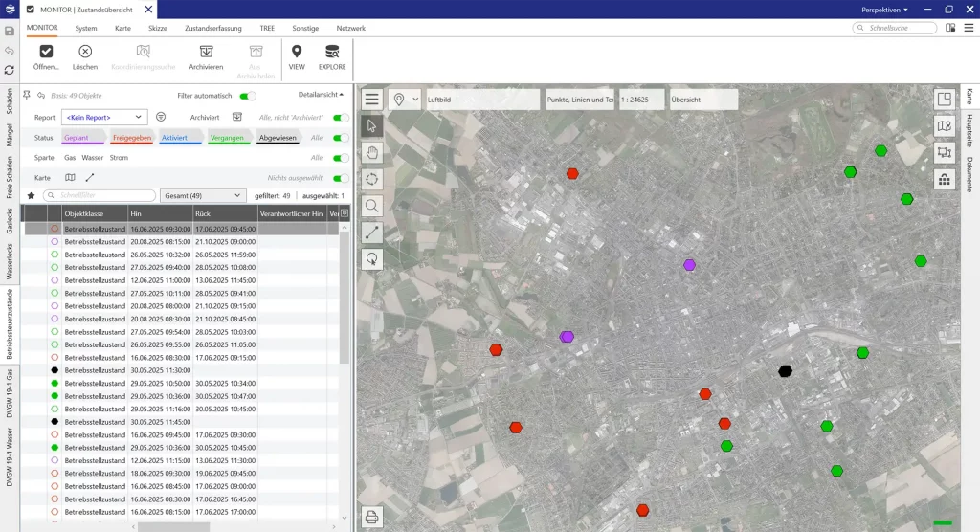The width and height of the screenshot is (980, 532).
Task: Click the Schnellfilter search field
Action: click(x=100, y=195)
